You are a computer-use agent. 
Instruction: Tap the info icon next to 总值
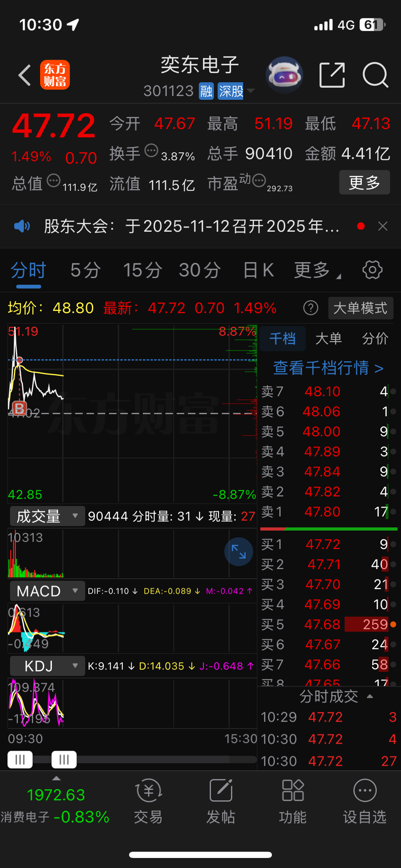coord(53,181)
